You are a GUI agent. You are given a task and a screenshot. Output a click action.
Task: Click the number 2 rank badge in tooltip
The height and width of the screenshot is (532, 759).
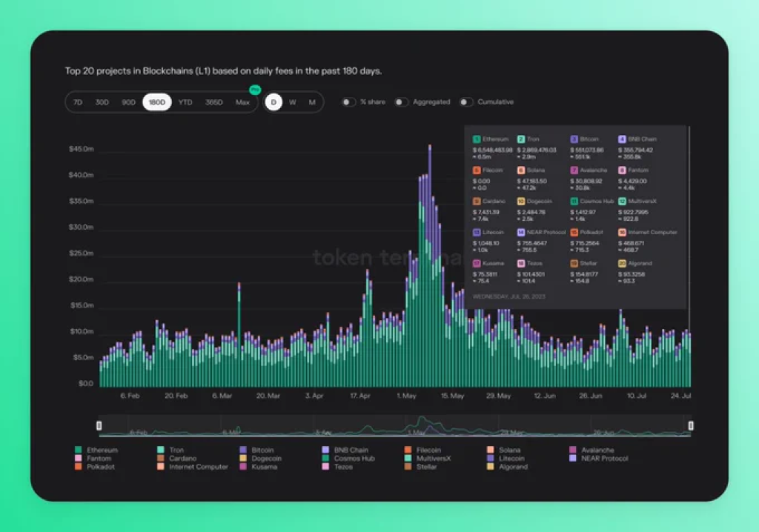pos(521,139)
